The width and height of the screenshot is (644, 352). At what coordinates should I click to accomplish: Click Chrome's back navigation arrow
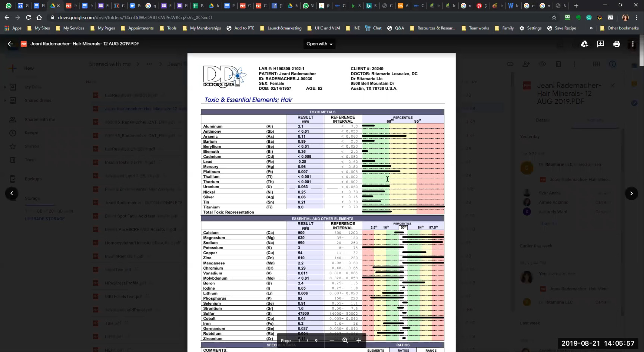tap(7, 18)
